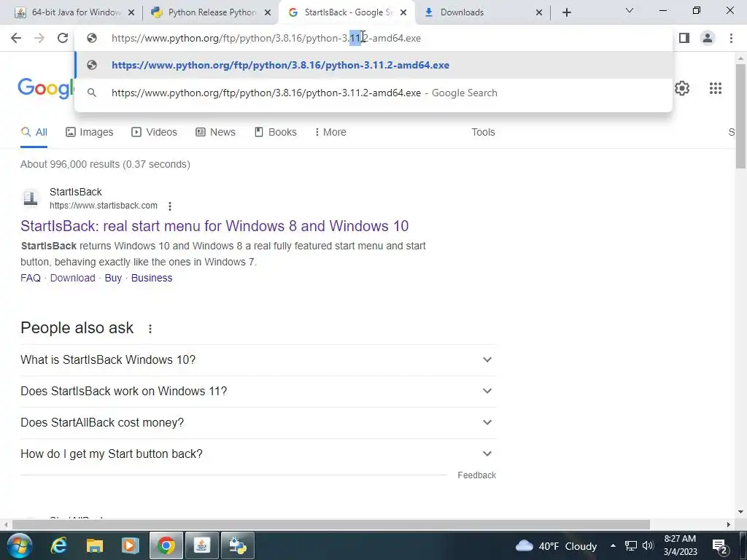Select the All search filter
747x560 pixels.
click(34, 133)
